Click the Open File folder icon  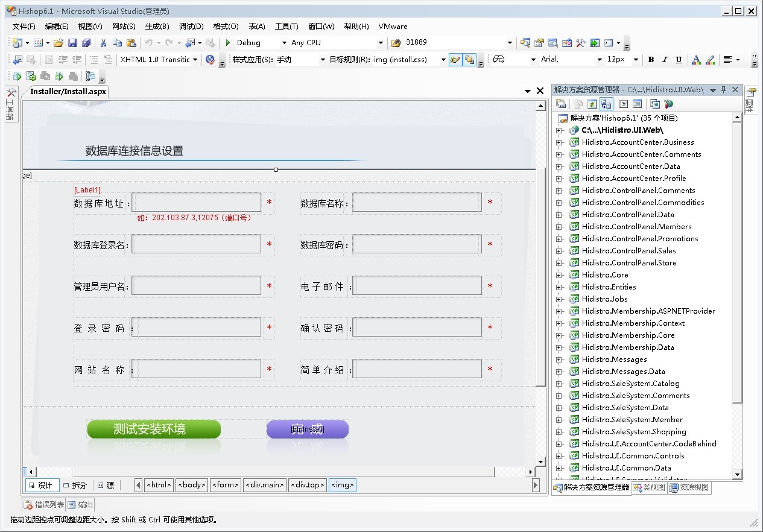(59, 43)
